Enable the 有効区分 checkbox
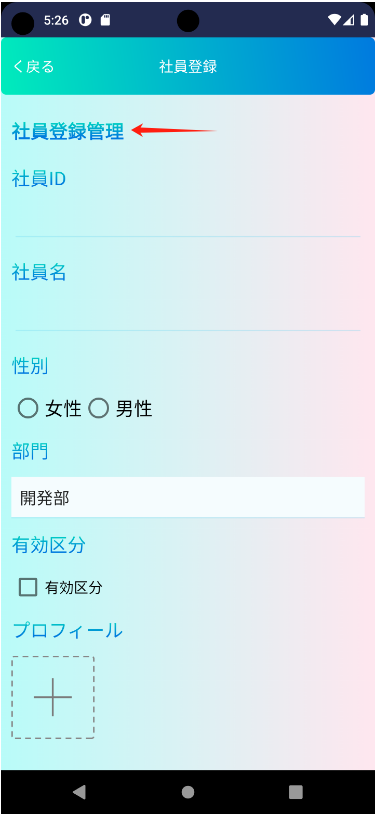This screenshot has width=376, height=814. point(28,587)
